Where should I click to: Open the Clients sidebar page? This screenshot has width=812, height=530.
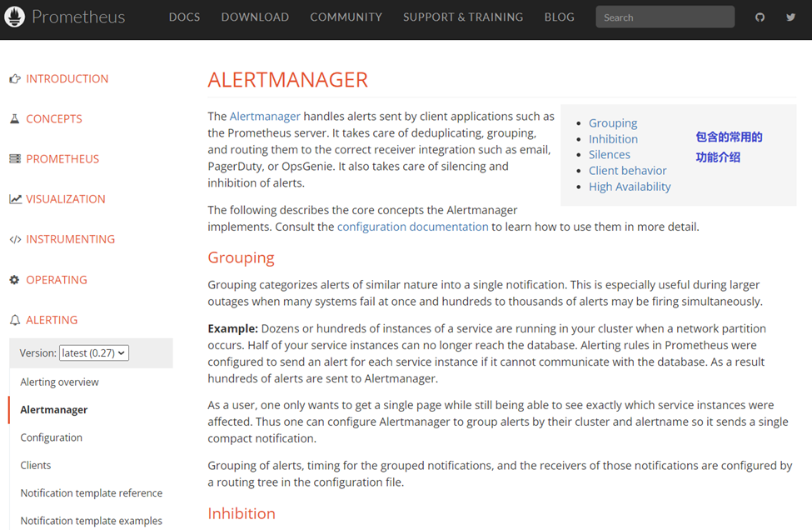point(36,465)
